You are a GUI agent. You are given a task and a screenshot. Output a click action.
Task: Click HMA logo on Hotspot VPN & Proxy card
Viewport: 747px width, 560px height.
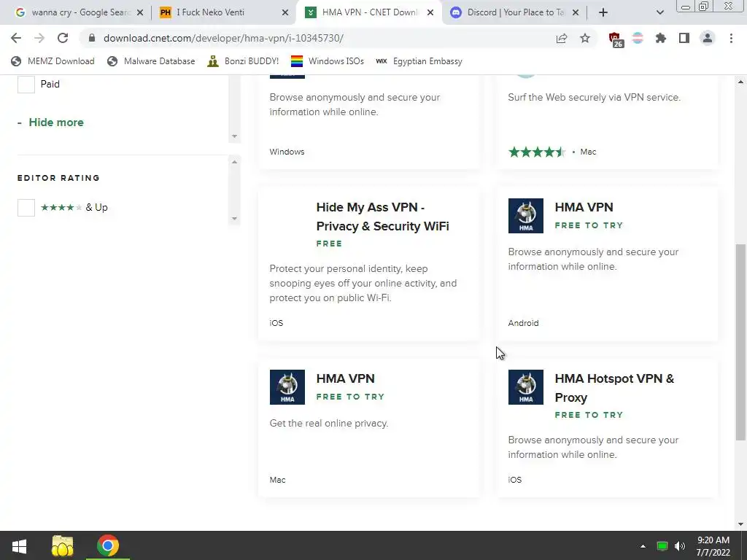point(525,387)
